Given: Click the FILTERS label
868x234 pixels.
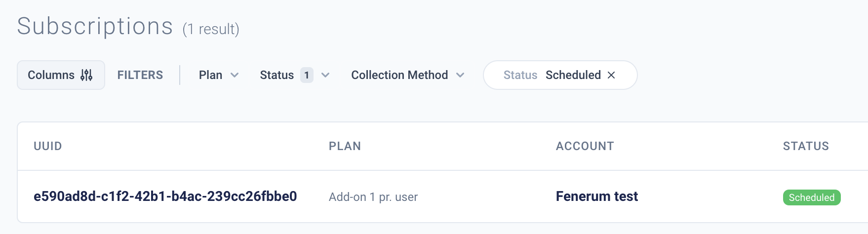Looking at the screenshot, I should tap(140, 75).
